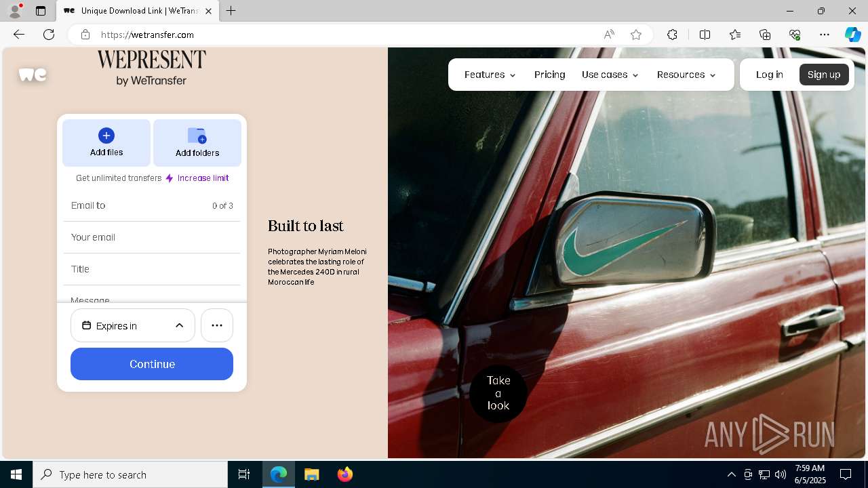
Task: Open browser Extensions puzzle icon
Action: (672, 35)
